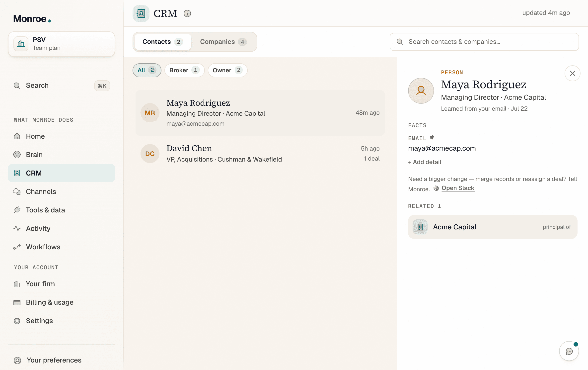Click the CRM address book header icon

141,13
